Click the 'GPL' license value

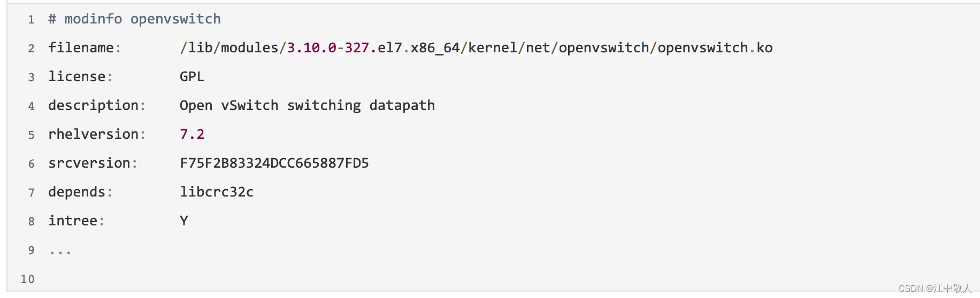pos(192,77)
